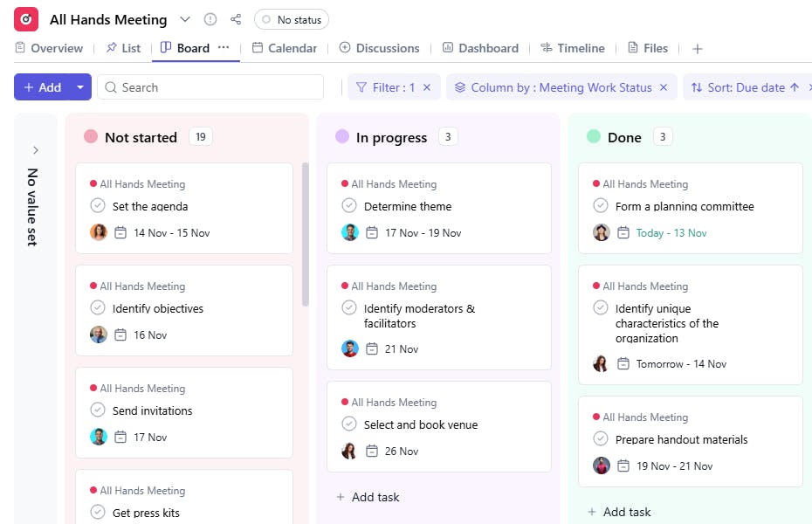Open the Identify unique characteristics task title
This screenshot has width=812, height=524.
[667, 324]
